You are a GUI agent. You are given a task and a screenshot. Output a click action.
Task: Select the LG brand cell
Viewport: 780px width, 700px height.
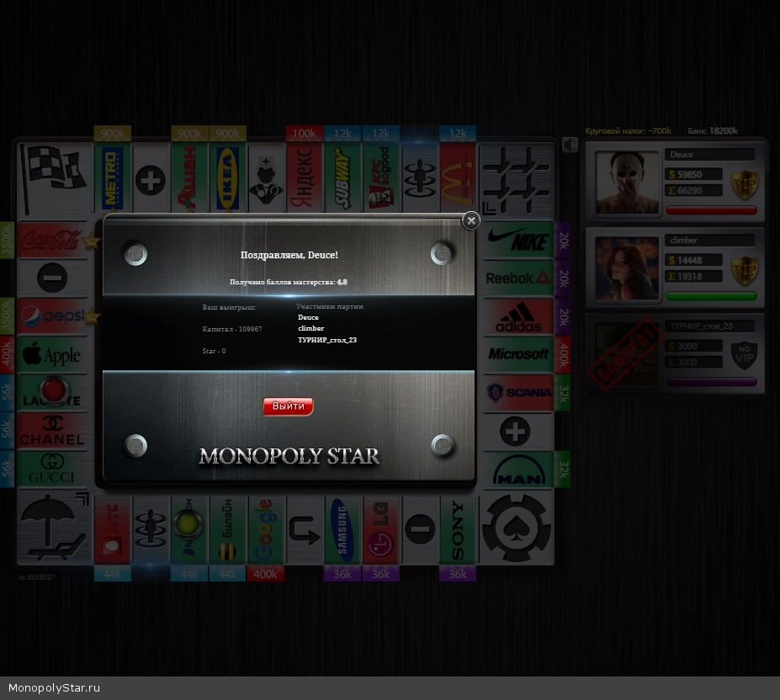(x=381, y=530)
